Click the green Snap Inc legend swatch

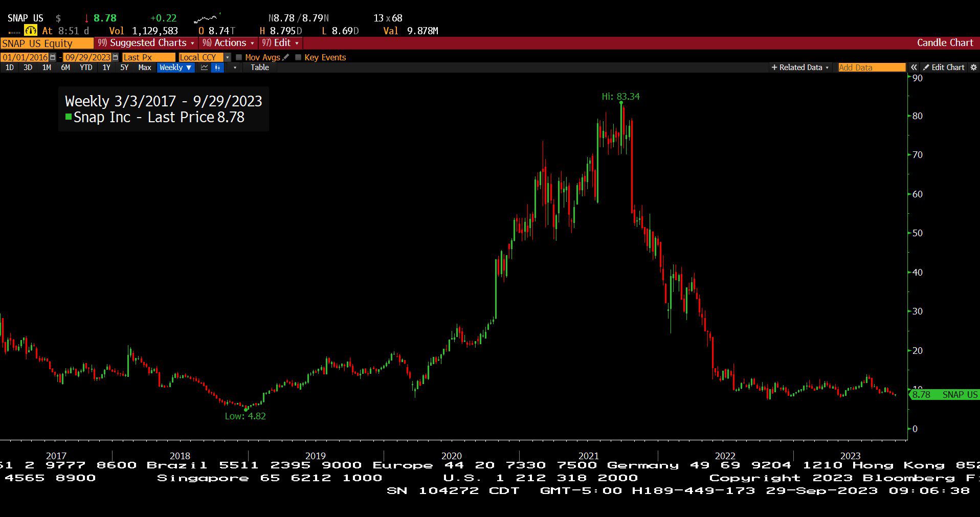pyautogui.click(x=68, y=117)
